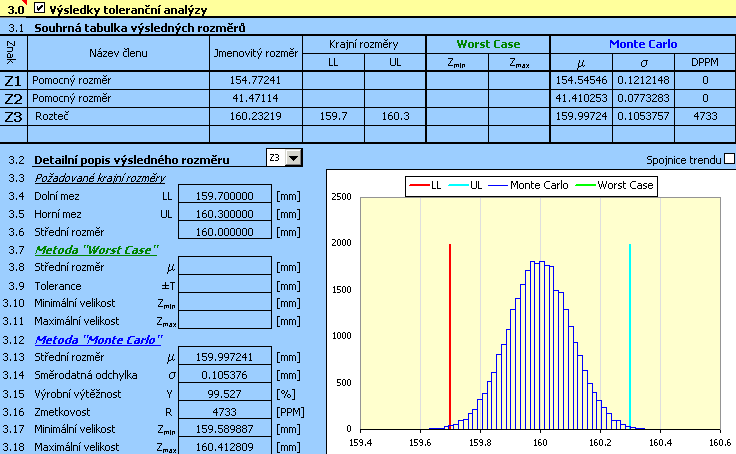The width and height of the screenshot is (736, 454).
Task: Select the Worst Case Minimální velikost empty field
Action: (225, 303)
